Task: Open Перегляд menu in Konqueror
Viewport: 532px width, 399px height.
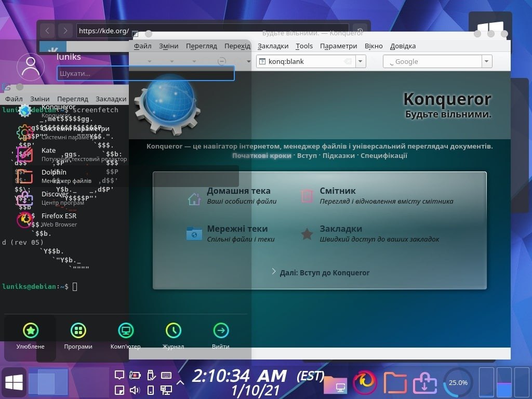Action: (201, 46)
